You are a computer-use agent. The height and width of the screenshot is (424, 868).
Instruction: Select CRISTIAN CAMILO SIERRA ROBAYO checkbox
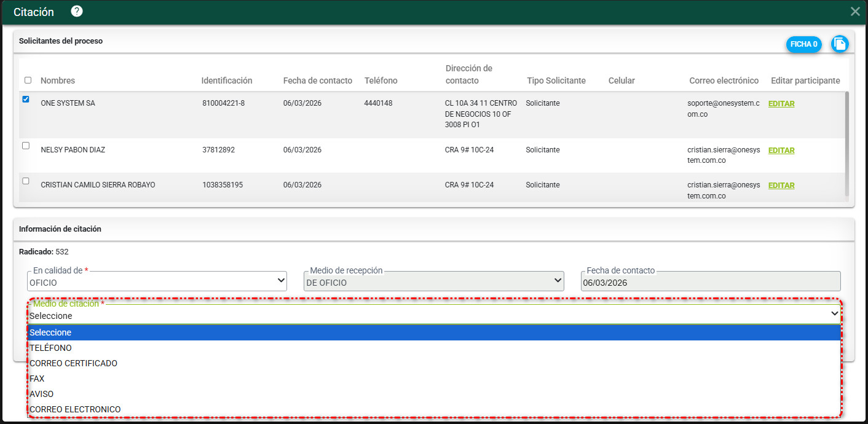click(26, 181)
